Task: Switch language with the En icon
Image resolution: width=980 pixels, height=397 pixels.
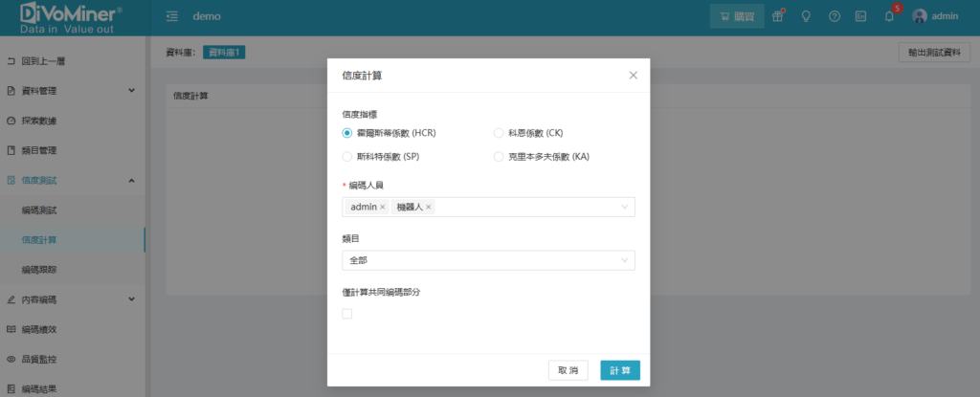Action: (860, 16)
